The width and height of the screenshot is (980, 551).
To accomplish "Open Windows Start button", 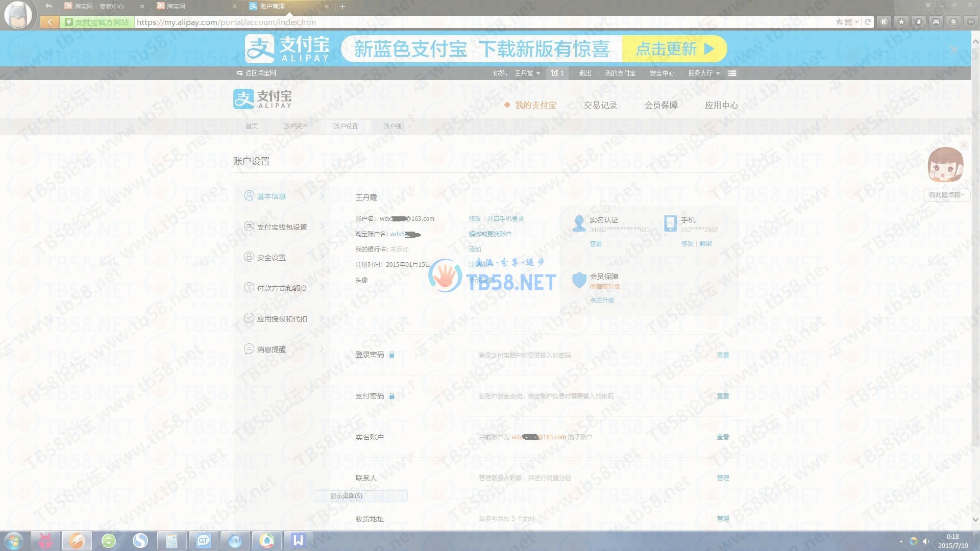I will (13, 541).
